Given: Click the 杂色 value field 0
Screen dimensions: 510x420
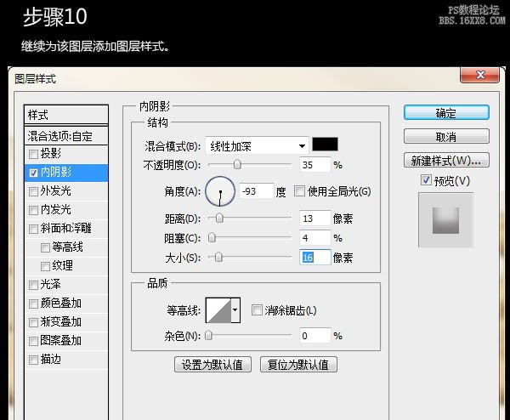Looking at the screenshot, I should (314, 336).
